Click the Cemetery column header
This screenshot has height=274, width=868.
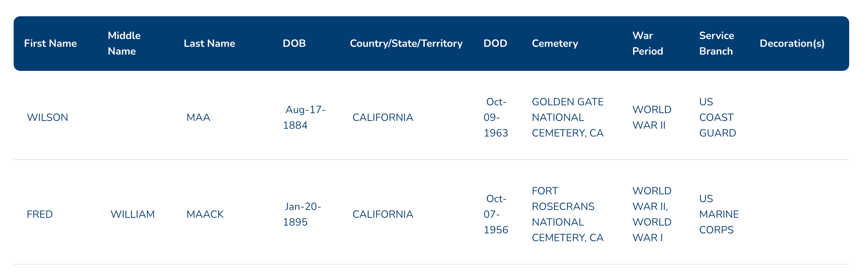555,44
